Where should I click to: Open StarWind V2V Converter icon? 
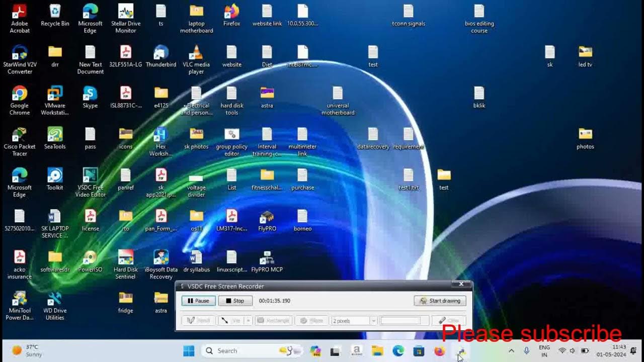[x=20, y=59]
